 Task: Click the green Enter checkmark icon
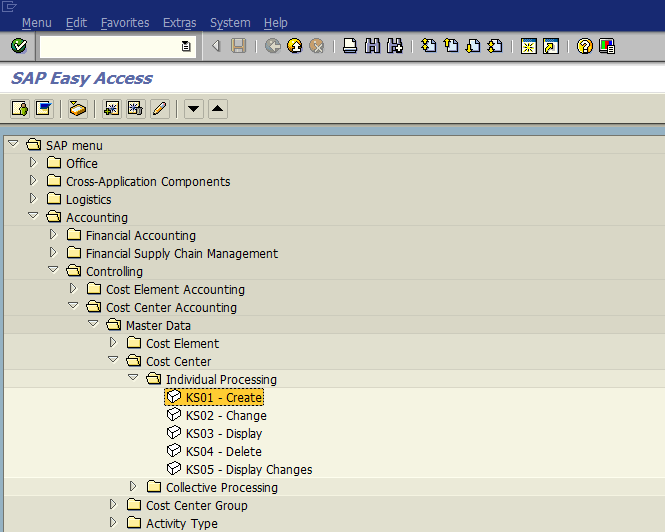(x=19, y=46)
